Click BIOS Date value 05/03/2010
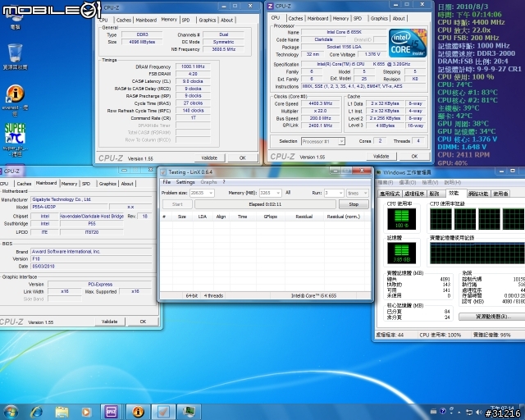525x420 pixels. (x=91, y=267)
